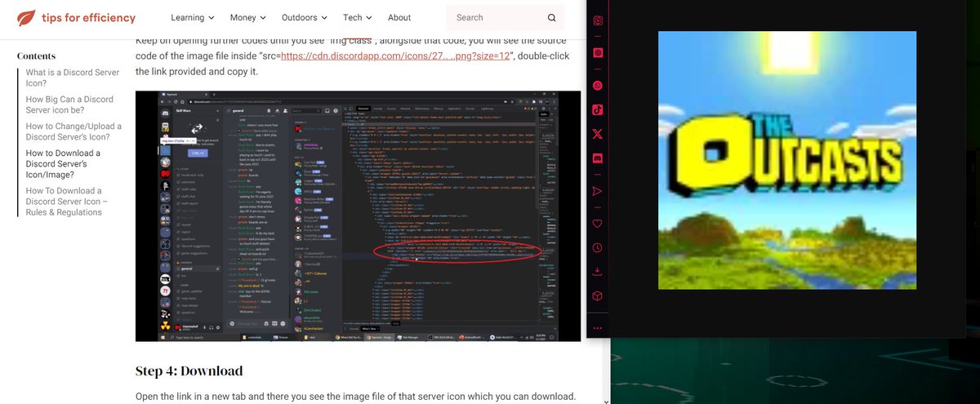Open X (Twitter) in the sidebar

click(597, 133)
